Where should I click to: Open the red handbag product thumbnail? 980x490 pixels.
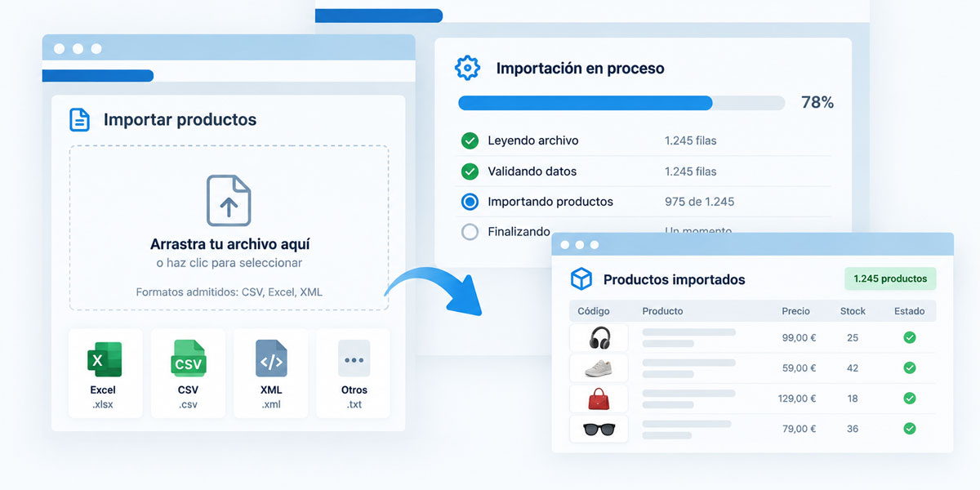(x=599, y=399)
